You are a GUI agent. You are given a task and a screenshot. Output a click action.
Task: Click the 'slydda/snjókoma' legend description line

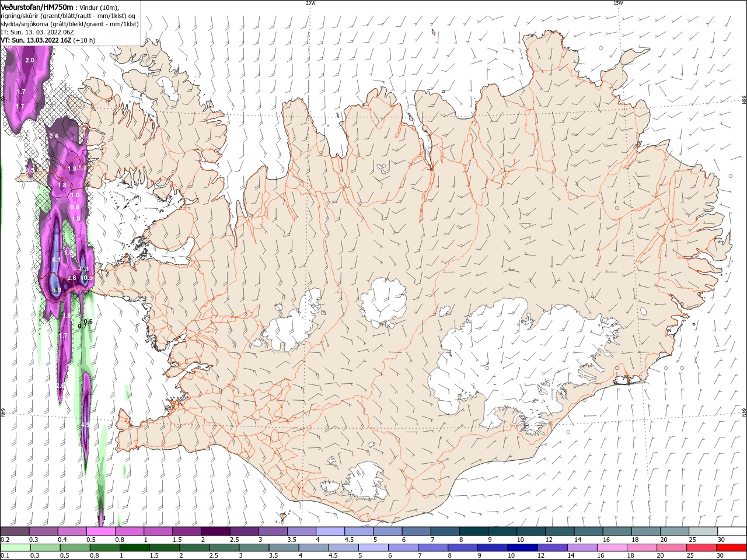69,24
